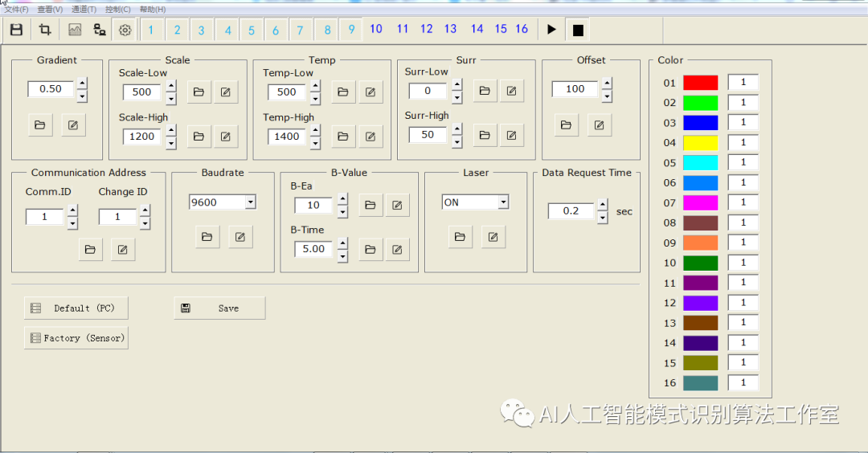Open the 查看(V) menu
Viewport: 868px width, 453px height.
(x=50, y=10)
